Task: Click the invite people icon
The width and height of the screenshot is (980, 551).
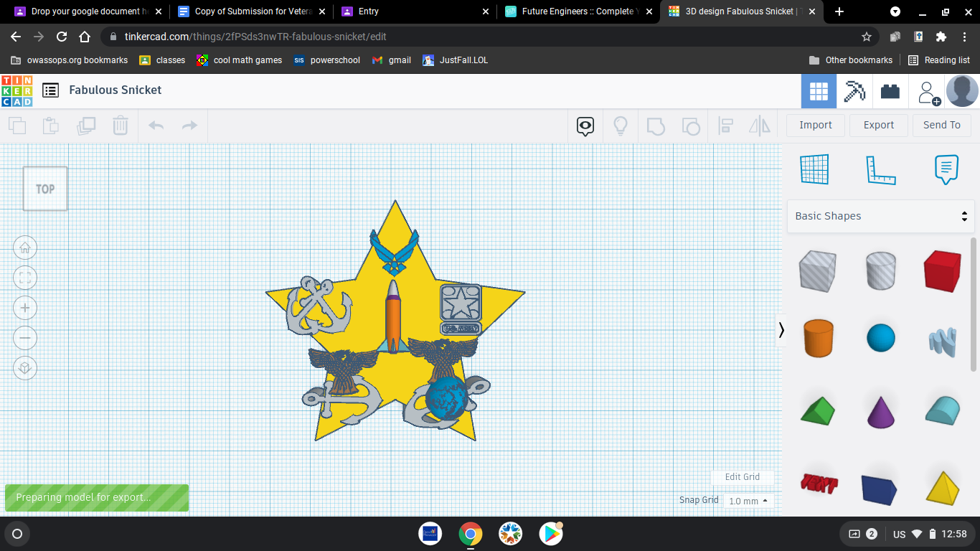Action: click(928, 92)
